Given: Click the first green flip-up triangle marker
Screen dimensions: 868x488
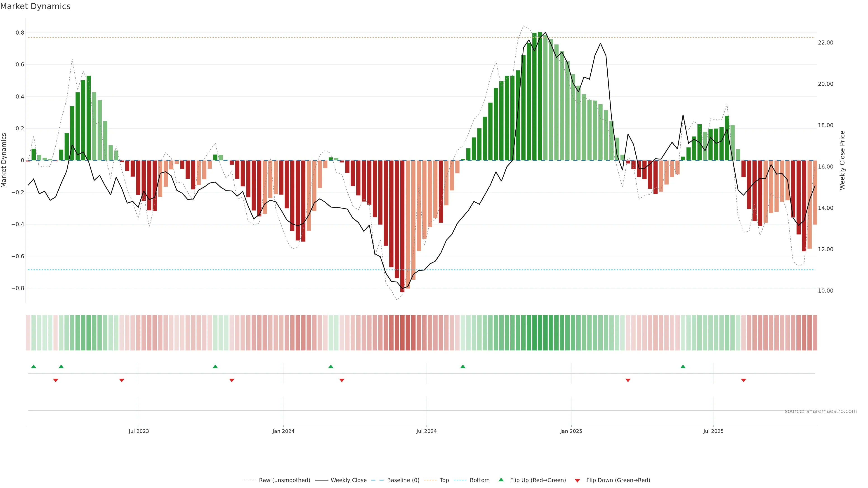Looking at the screenshot, I should click(x=33, y=366).
